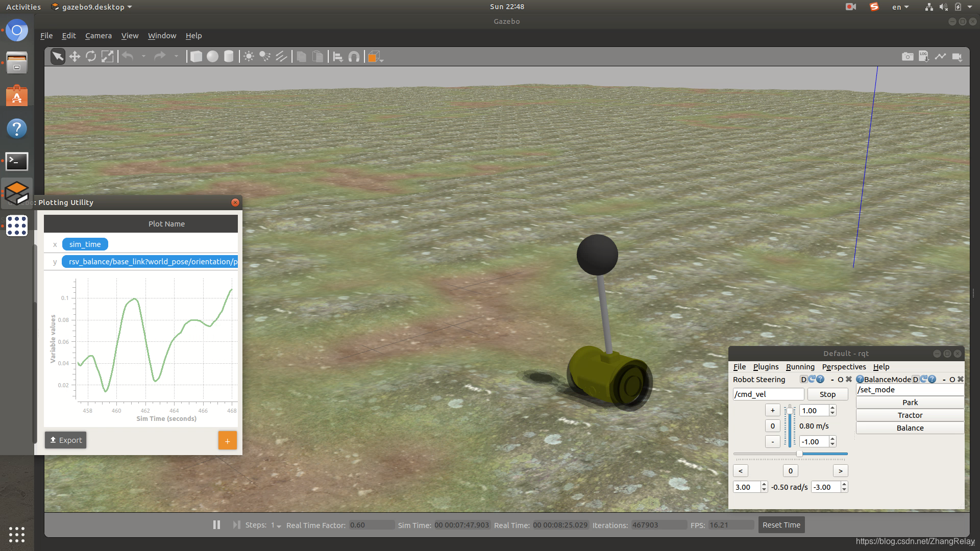
Task: Open rqt Plugins menu
Action: (x=766, y=367)
